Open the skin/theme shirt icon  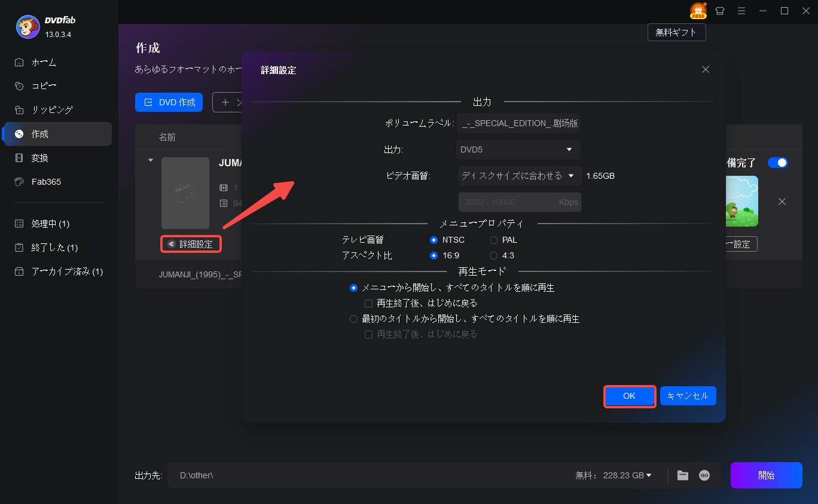coord(720,11)
